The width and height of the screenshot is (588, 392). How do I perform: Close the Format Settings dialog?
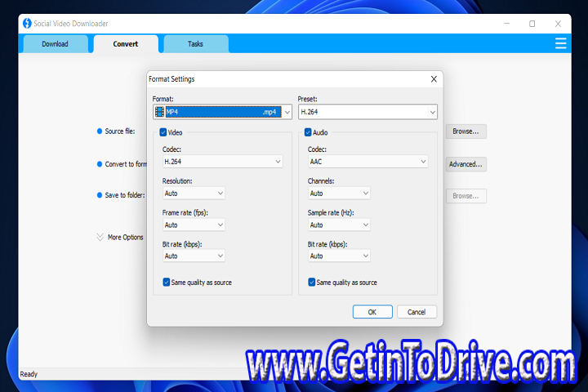point(434,79)
